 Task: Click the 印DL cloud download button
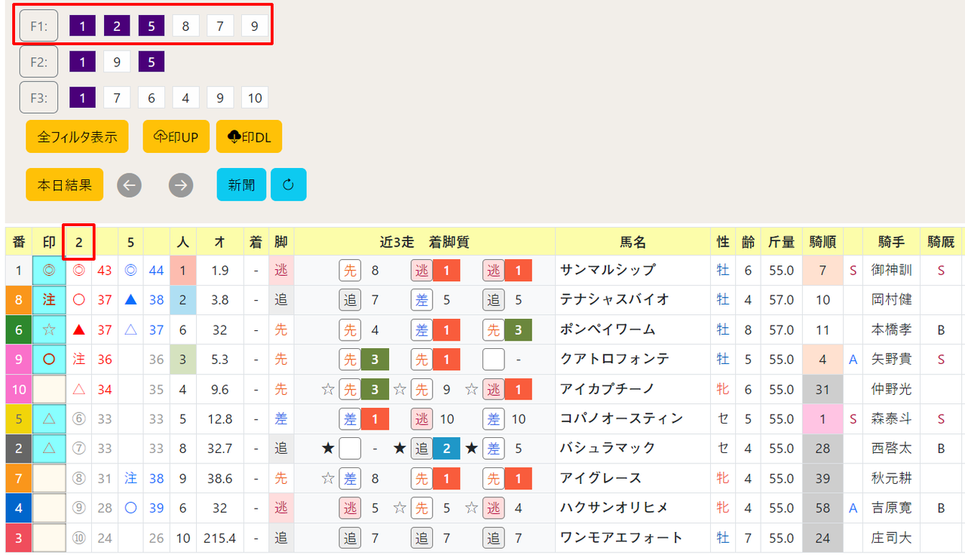[249, 137]
